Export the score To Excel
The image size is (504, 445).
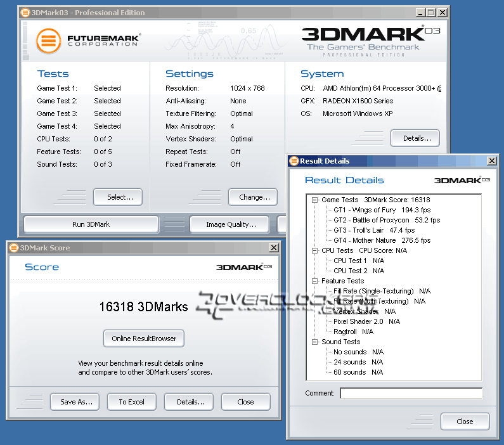coord(132,402)
